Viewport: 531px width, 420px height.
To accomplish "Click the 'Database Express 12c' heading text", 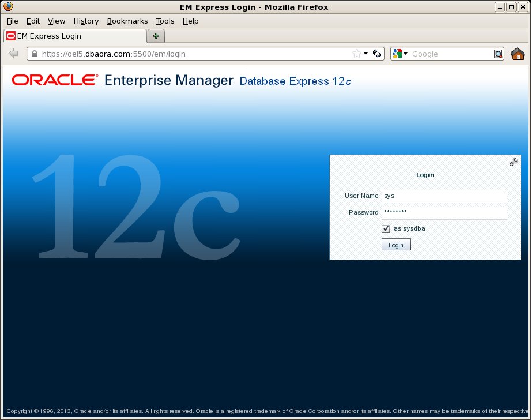I will pos(295,81).
